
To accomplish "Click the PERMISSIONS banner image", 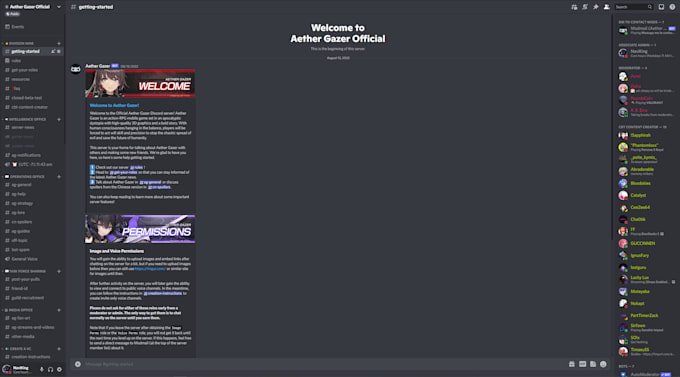I will click(140, 229).
